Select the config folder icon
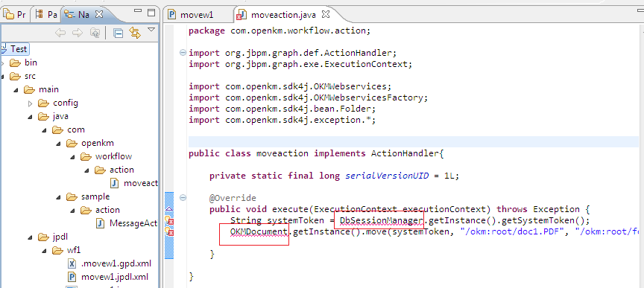 [x=43, y=103]
